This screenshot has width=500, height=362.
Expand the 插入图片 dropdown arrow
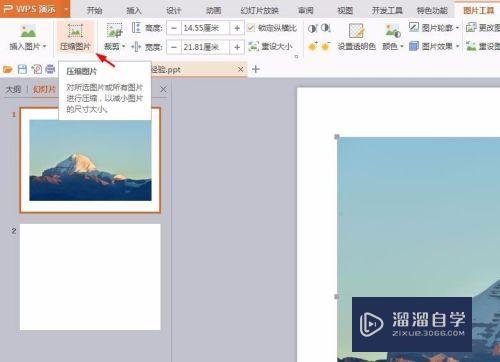click(x=44, y=46)
